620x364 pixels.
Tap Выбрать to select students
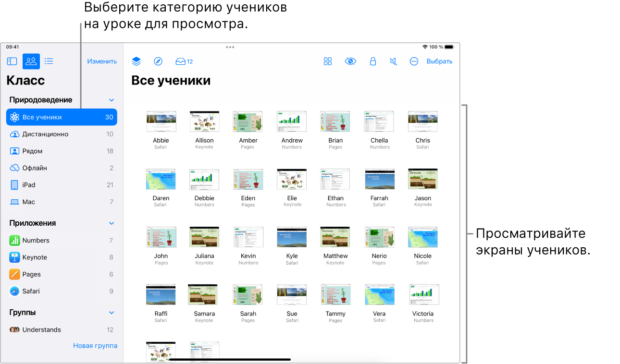coord(439,61)
